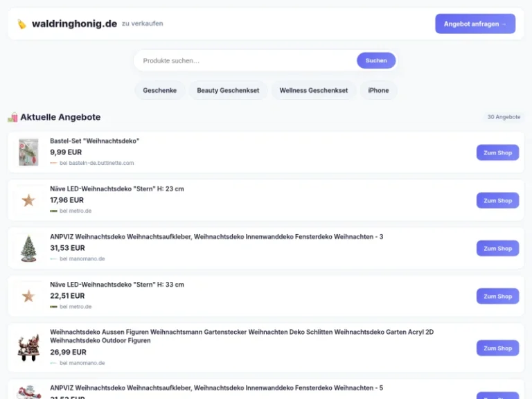Open the waldringhonig.de domain title link
Viewport: 532px width, 399px height.
pos(74,24)
